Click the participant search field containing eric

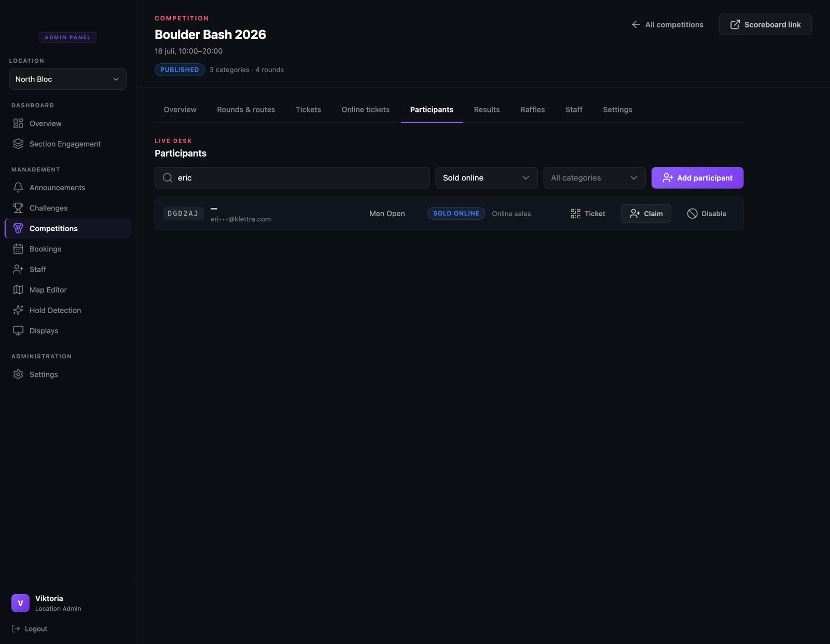pyautogui.click(x=292, y=178)
